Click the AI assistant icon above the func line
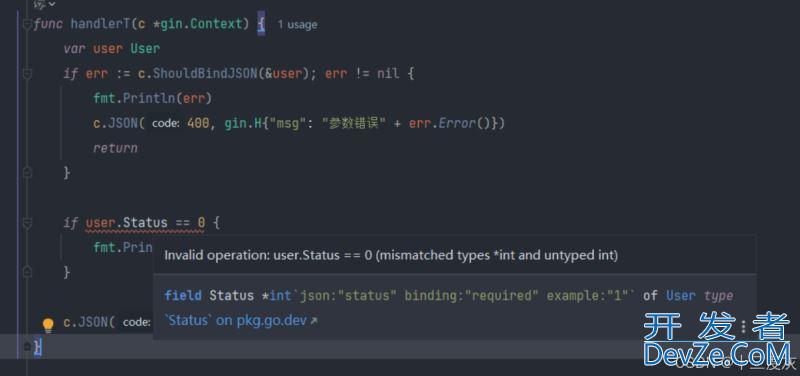The image size is (800, 376). [x=39, y=4]
